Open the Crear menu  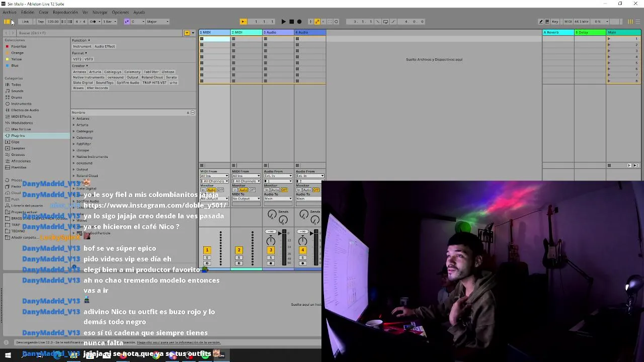click(x=44, y=12)
